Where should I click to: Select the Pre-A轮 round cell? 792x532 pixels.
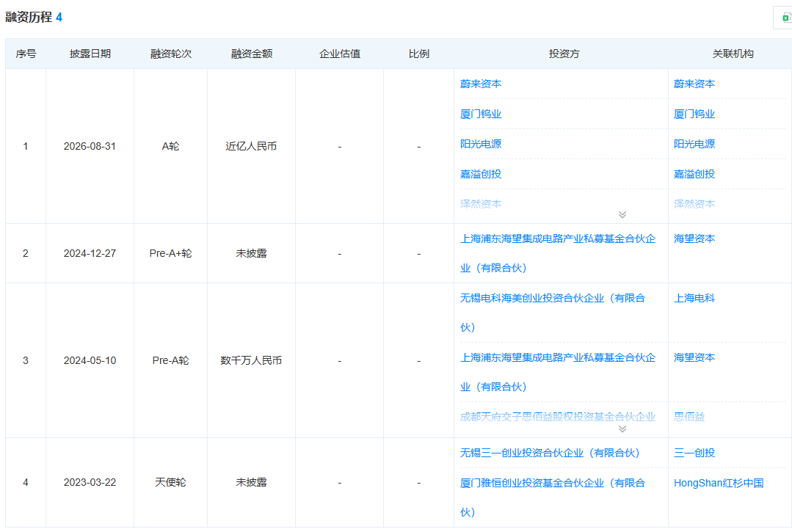point(171,360)
